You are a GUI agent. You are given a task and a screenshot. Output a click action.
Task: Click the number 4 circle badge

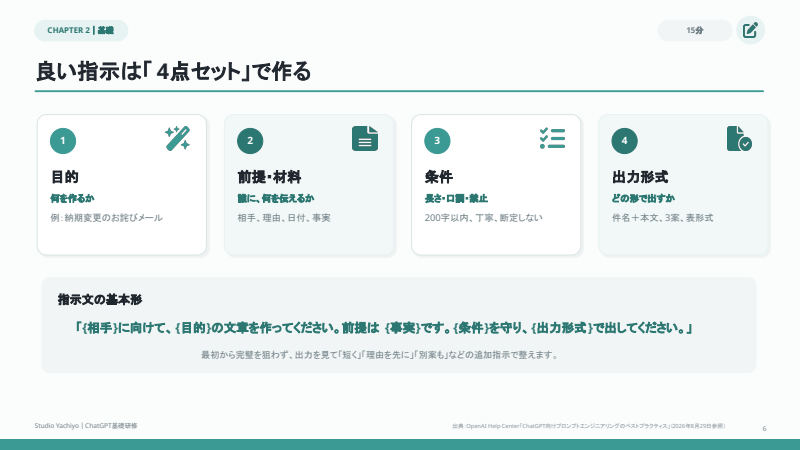(624, 141)
